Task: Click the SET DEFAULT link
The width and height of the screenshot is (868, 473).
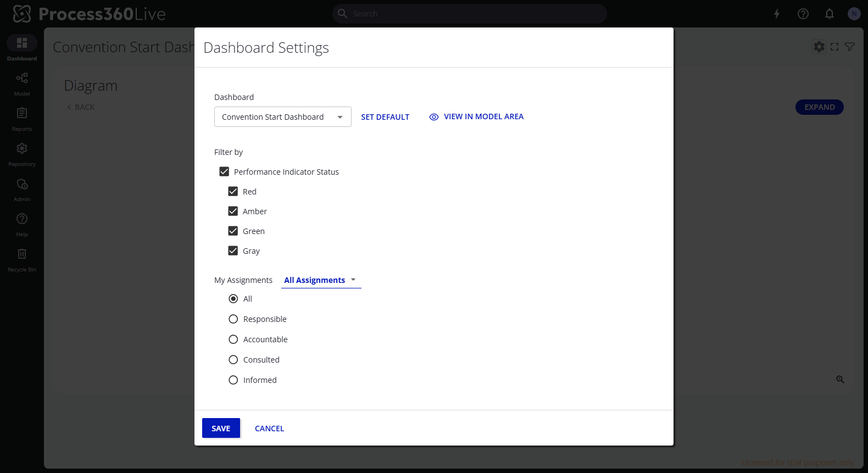Action: (385, 117)
